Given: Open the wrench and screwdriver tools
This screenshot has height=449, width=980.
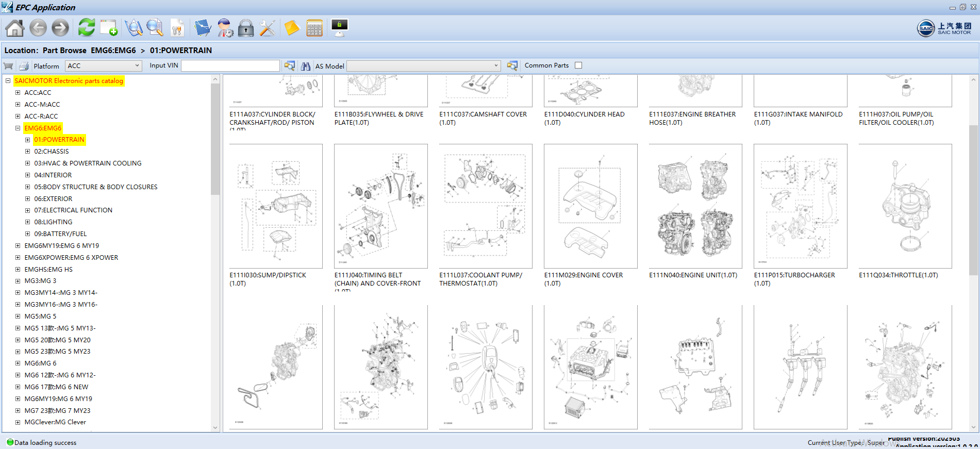Looking at the screenshot, I should (x=267, y=28).
